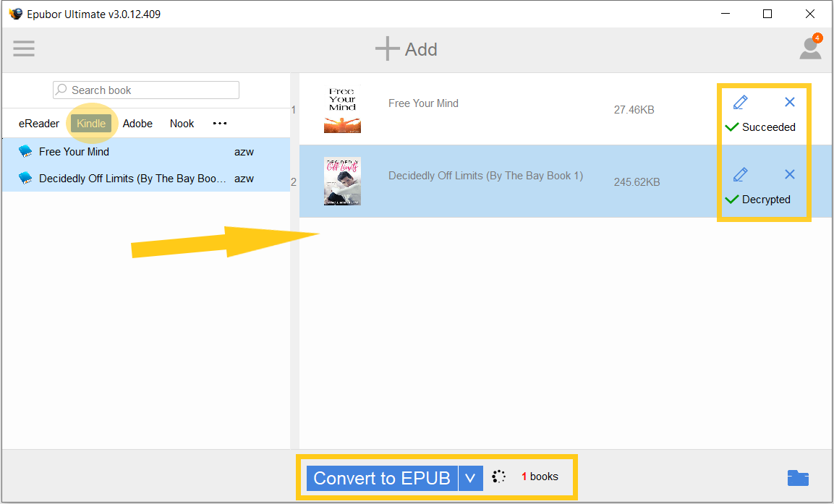The height and width of the screenshot is (504, 834).
Task: Remove Decidedly Off Limits from queue
Action: click(x=790, y=174)
